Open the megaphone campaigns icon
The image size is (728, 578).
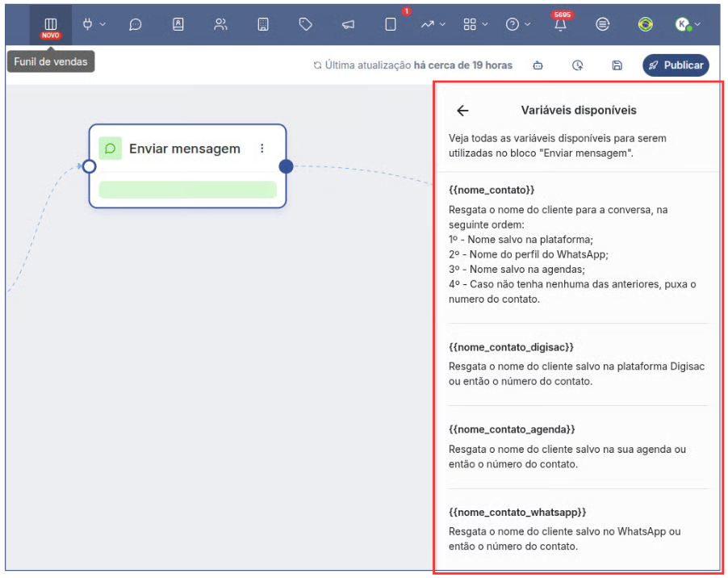click(x=348, y=25)
